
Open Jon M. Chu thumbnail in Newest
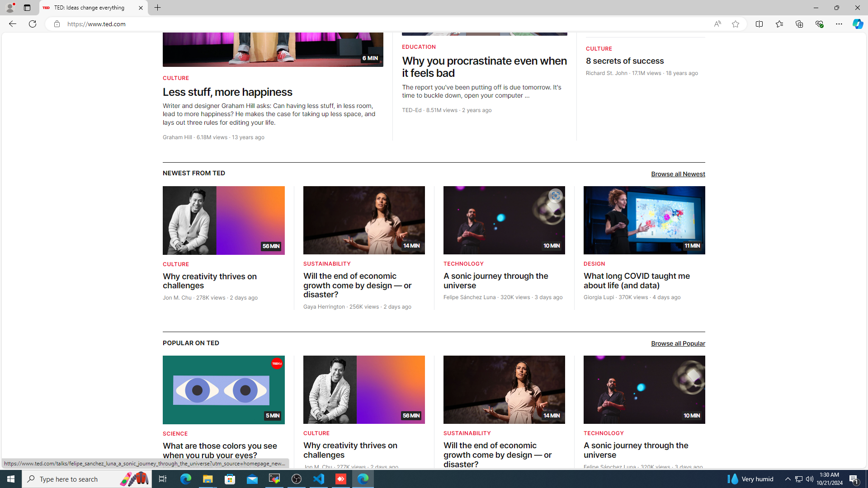[x=224, y=221]
